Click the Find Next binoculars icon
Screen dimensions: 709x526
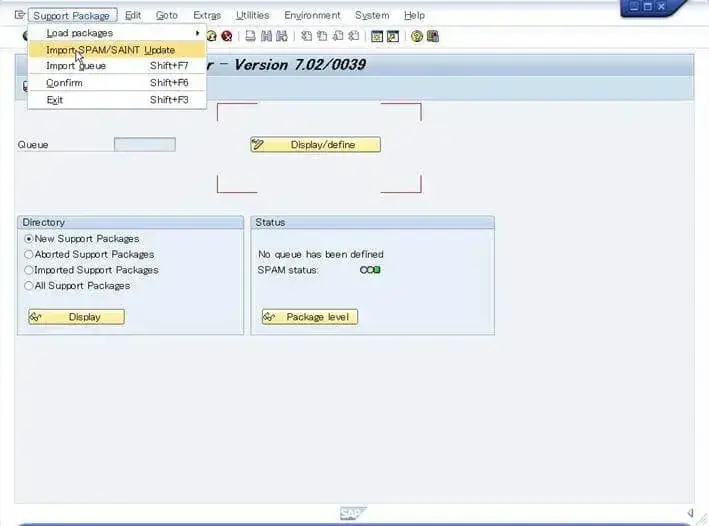point(282,36)
